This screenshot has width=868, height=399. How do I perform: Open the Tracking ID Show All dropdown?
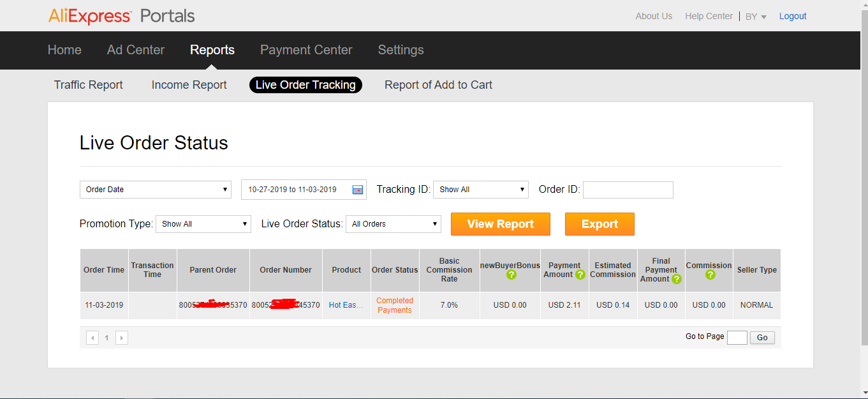tap(481, 190)
